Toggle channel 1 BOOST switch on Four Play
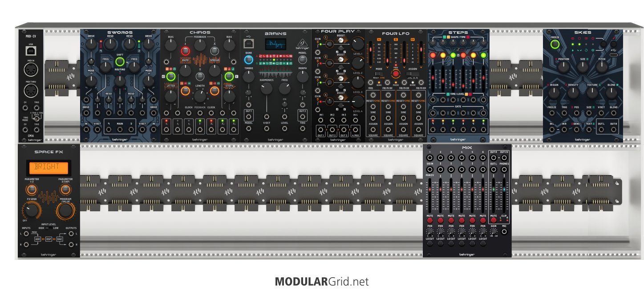The width and height of the screenshot is (644, 291). coord(341,41)
